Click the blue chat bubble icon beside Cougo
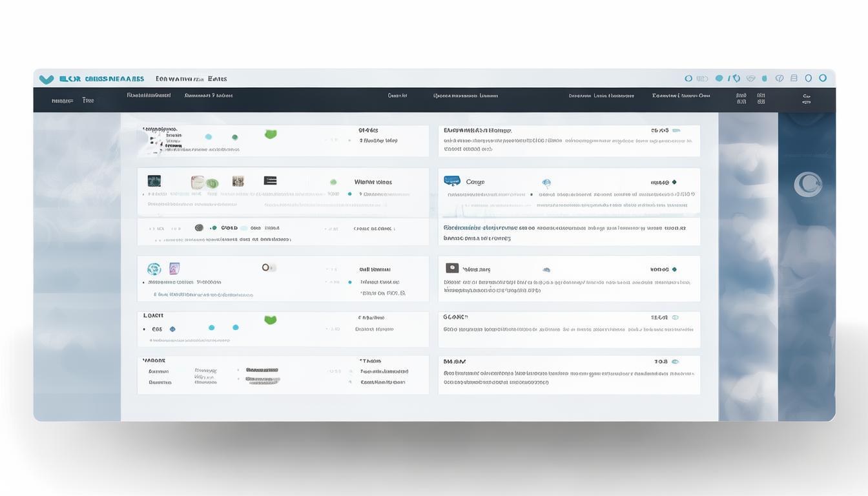This screenshot has width=868, height=496. pyautogui.click(x=452, y=181)
